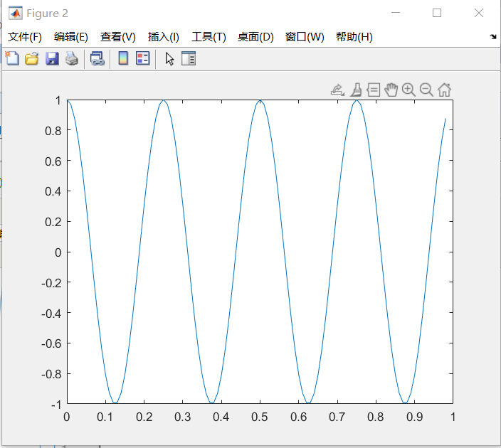
Task: Click the Link Plot toolbar icon
Action: point(97,59)
